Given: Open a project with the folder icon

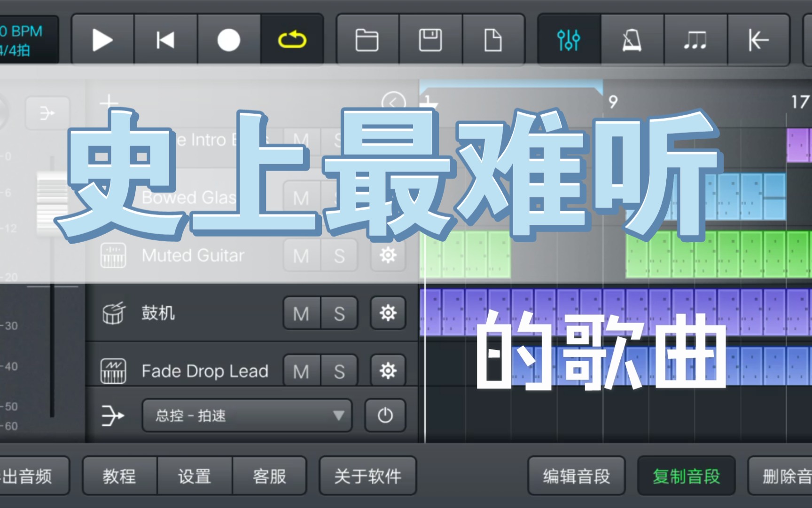Looking at the screenshot, I should click(368, 40).
